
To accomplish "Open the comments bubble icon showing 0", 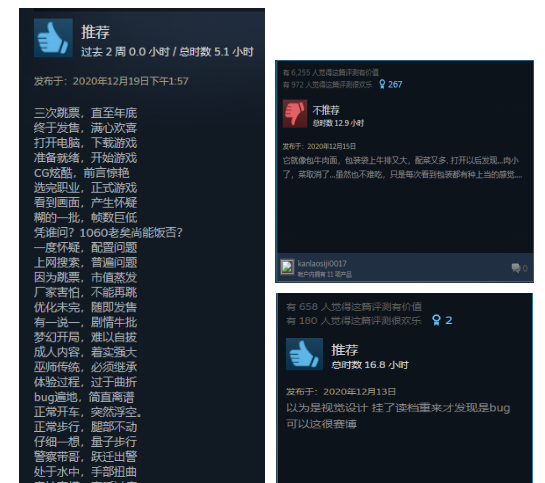I will 516,268.
